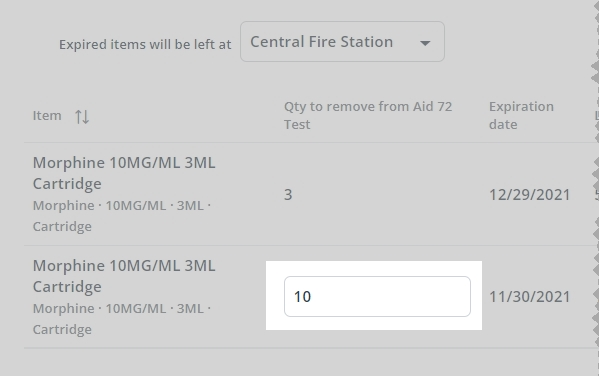Open the Central Fire Station location selector
Image resolution: width=599 pixels, height=376 pixels.
(342, 42)
